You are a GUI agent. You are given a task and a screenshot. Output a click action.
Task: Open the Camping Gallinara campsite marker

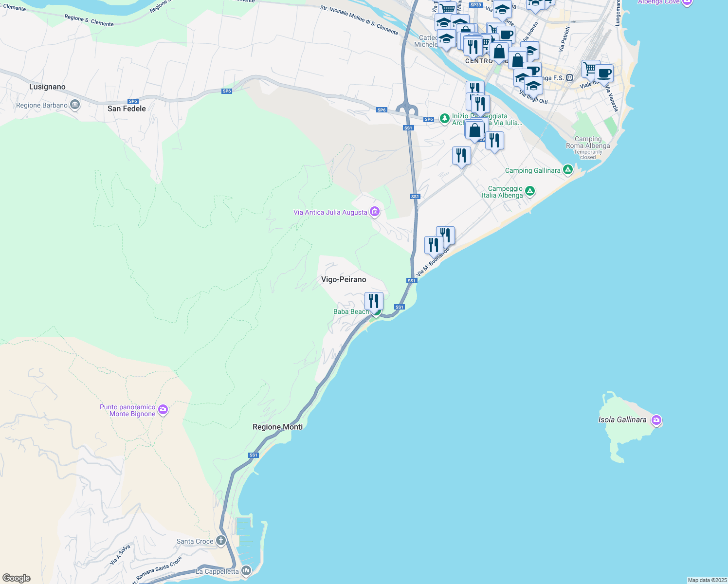[x=567, y=170]
